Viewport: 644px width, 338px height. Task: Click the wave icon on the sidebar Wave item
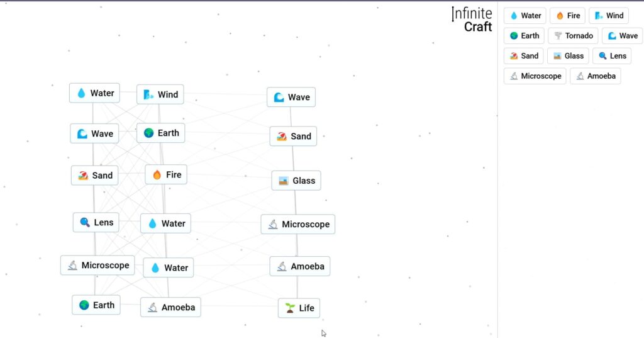612,36
